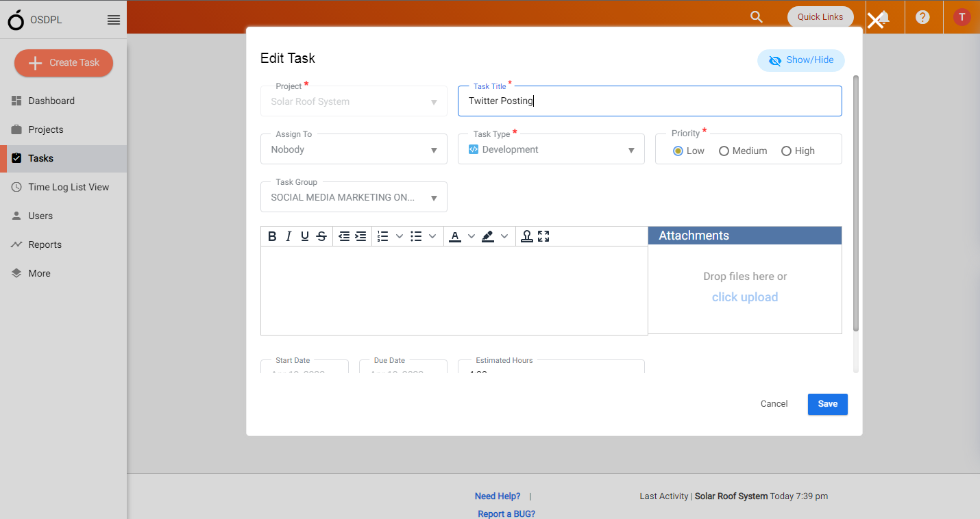This screenshot has height=519, width=980.
Task: Select the Medium priority radio button
Action: 724,151
